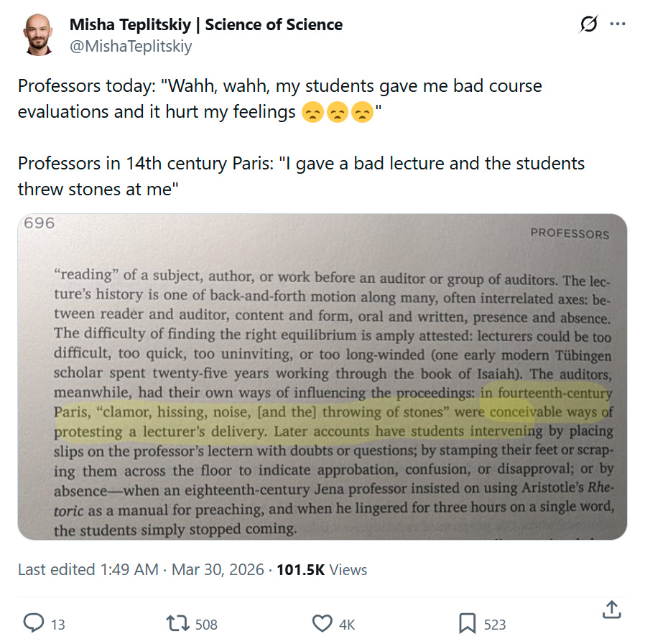This screenshot has width=645, height=644.
Task: Click the reply speech bubble icon
Action: coord(34,623)
